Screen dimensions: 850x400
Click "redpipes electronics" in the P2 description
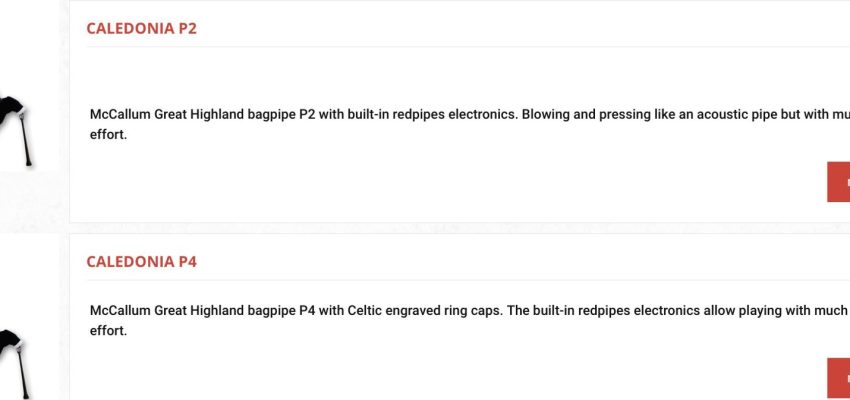[x=454, y=114]
